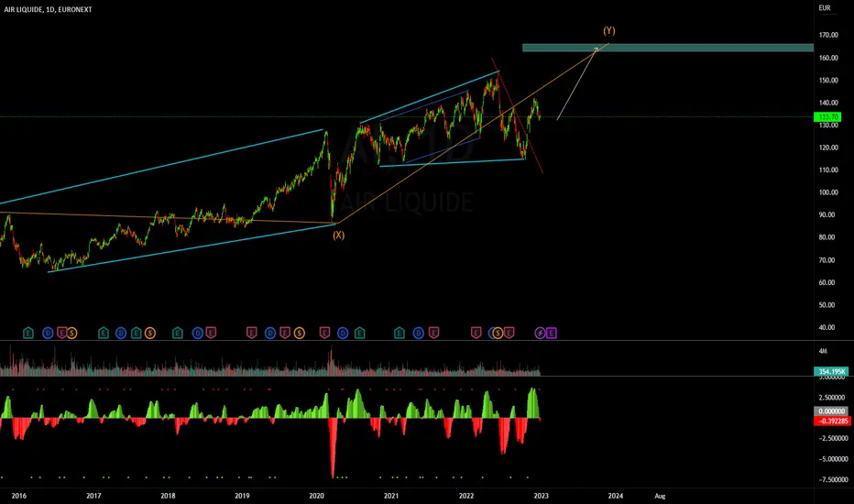Click the 2019 split (S) marker
854x504 pixels.
click(299, 333)
